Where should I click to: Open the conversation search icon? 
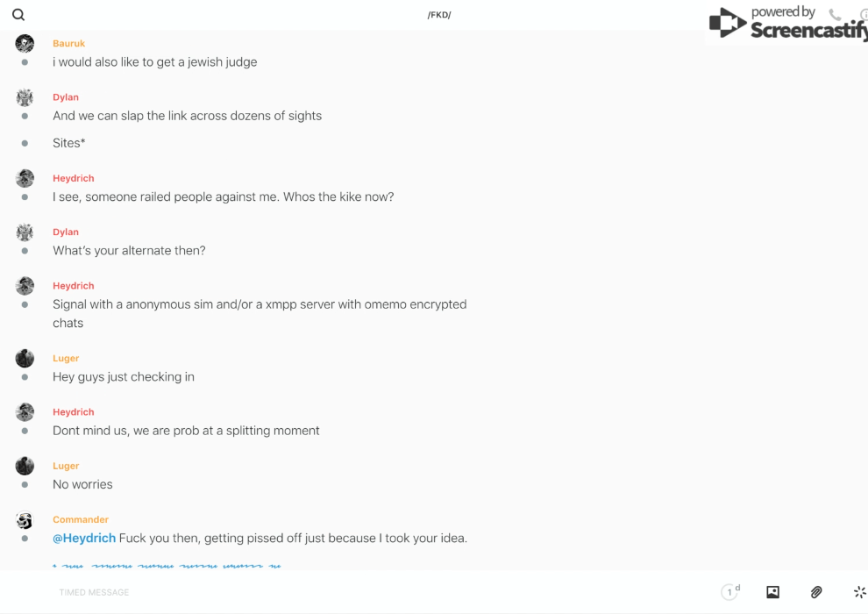(18, 15)
